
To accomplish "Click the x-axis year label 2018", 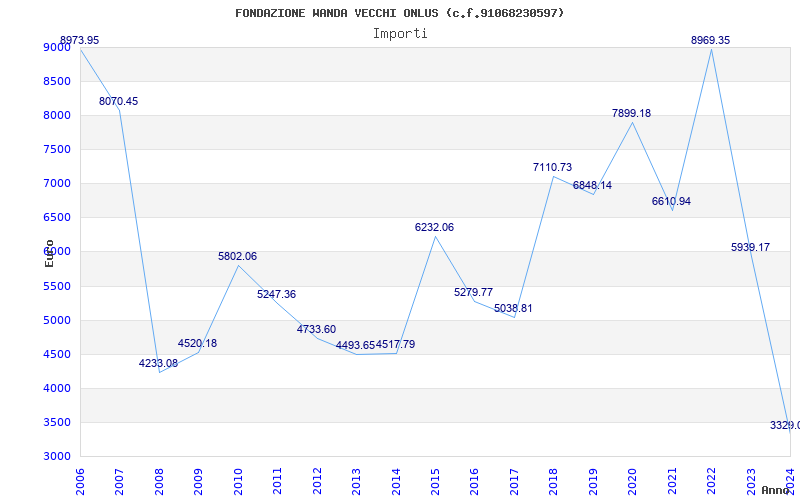I will click(554, 482).
